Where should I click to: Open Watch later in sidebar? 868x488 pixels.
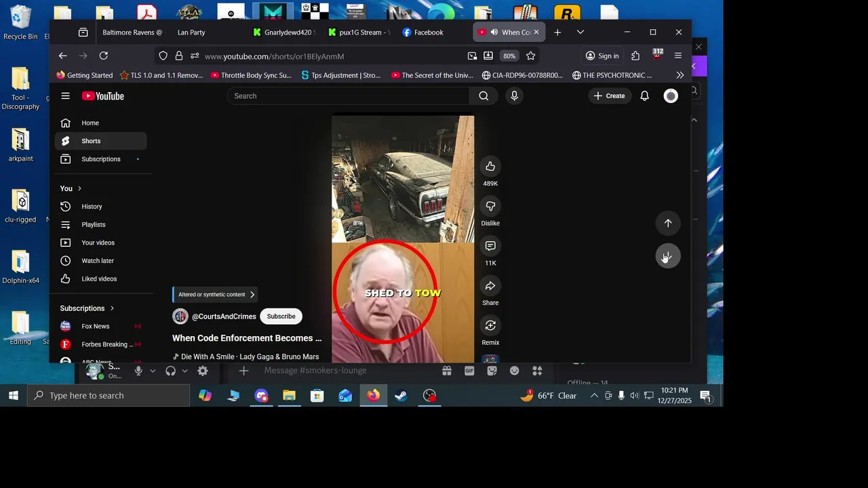101,261
